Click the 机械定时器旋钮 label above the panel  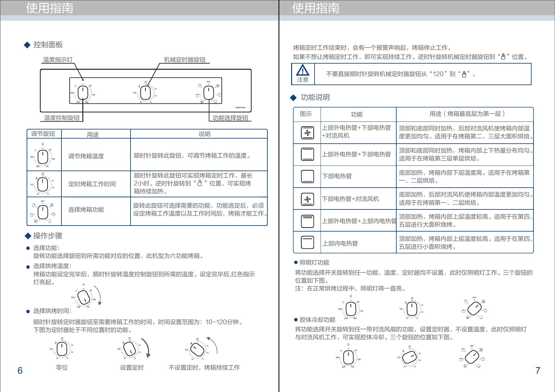coord(185,60)
